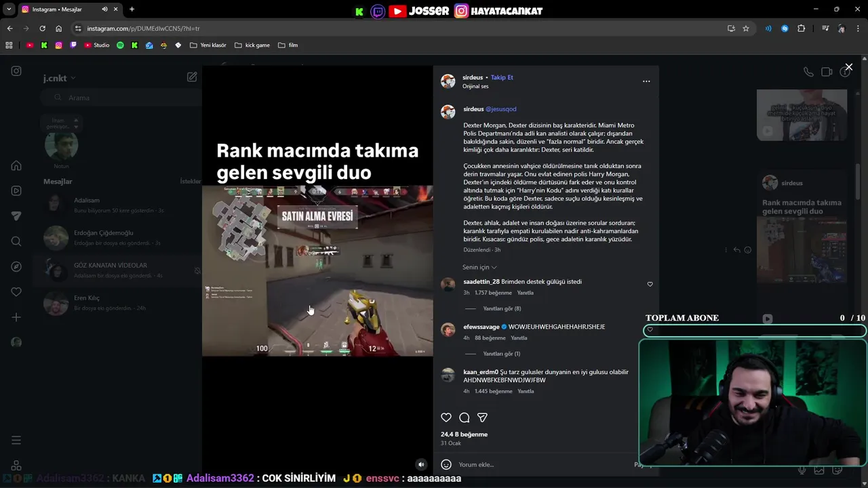This screenshot has width=868, height=488.
Task: Open Explore compass in sidebar
Action: tap(16, 266)
